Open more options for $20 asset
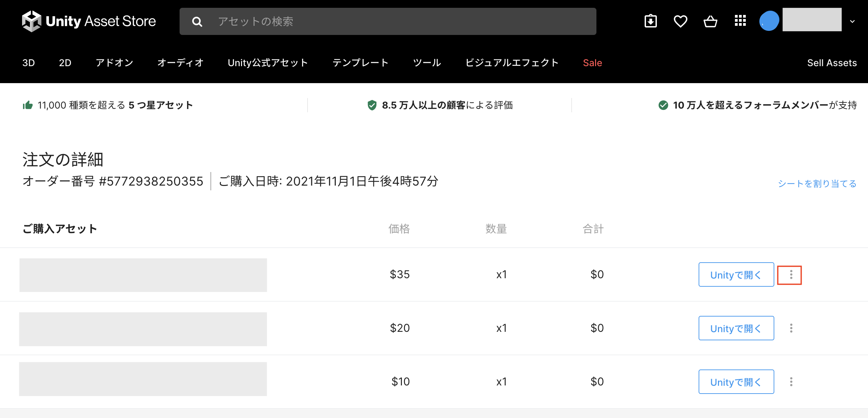Viewport: 868px width, 418px height. pos(791,328)
